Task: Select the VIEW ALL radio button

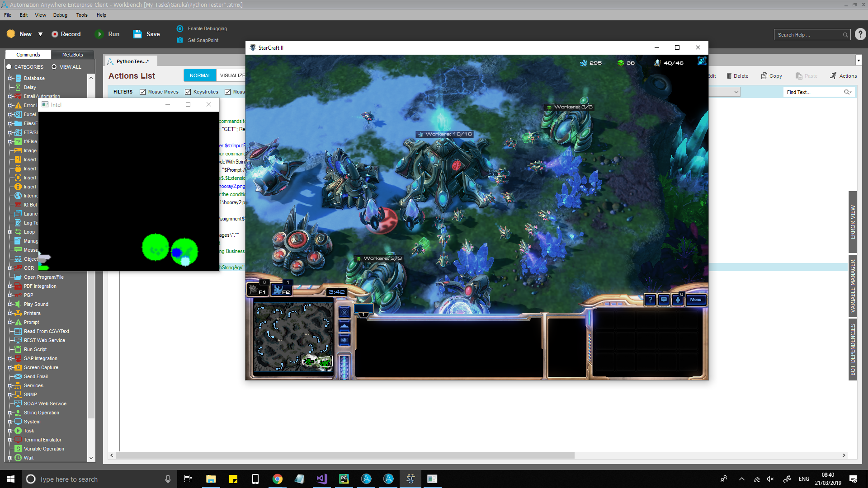Action: 54,67
